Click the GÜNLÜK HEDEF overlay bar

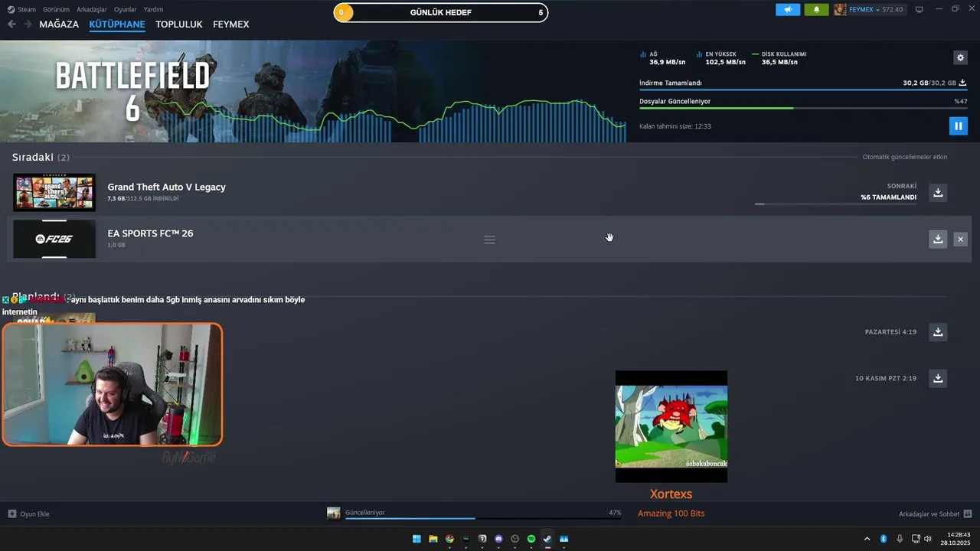441,12
